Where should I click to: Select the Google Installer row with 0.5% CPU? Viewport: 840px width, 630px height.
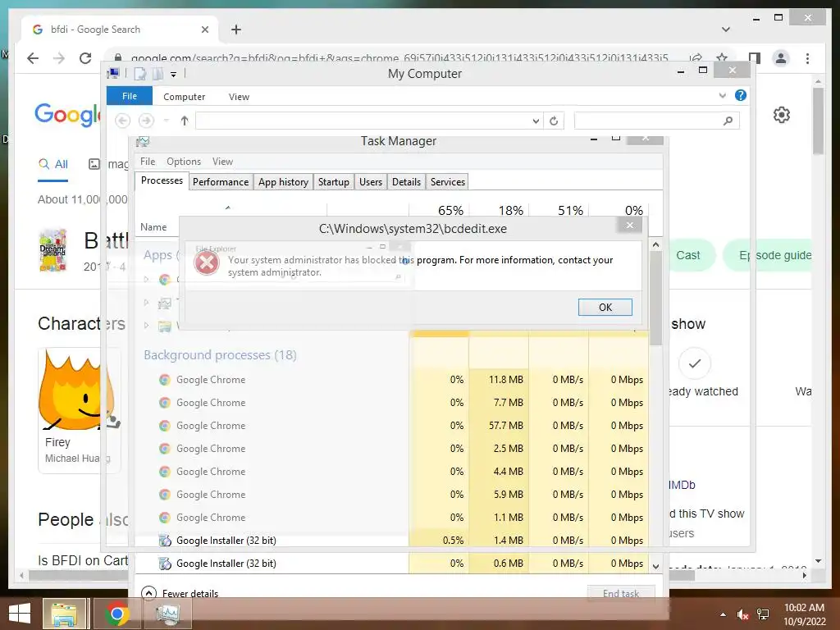391,540
